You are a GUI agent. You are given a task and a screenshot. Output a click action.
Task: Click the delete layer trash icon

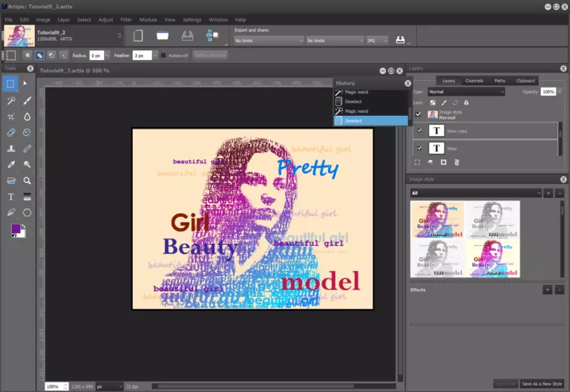pos(456,162)
